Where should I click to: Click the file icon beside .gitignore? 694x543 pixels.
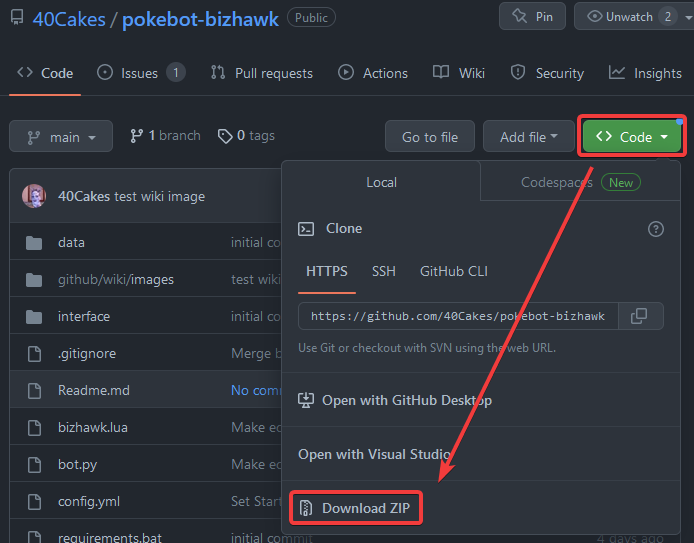point(34,354)
